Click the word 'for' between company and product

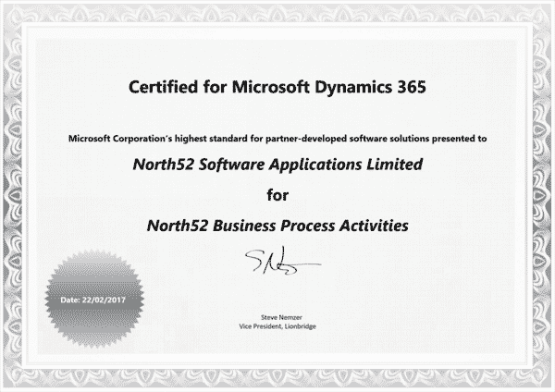tap(277, 195)
